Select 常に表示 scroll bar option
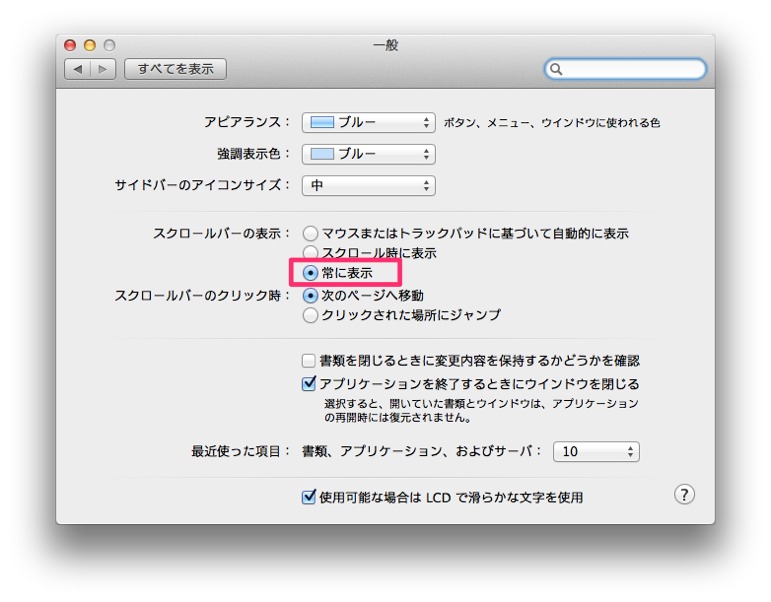Viewport: 771px width, 602px height. 311,273
